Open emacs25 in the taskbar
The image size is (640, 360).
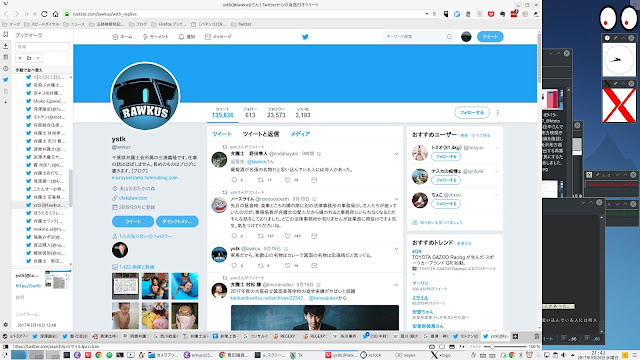pos(200,355)
